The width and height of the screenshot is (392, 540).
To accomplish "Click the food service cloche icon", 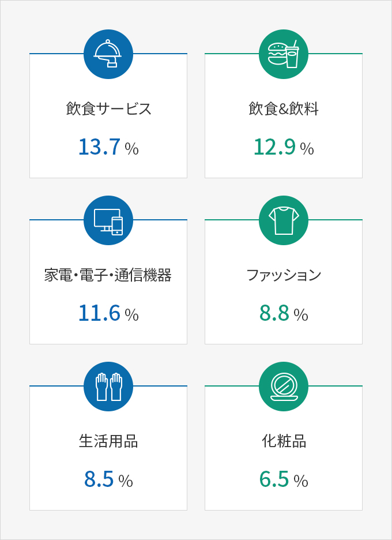I will tap(108, 54).
